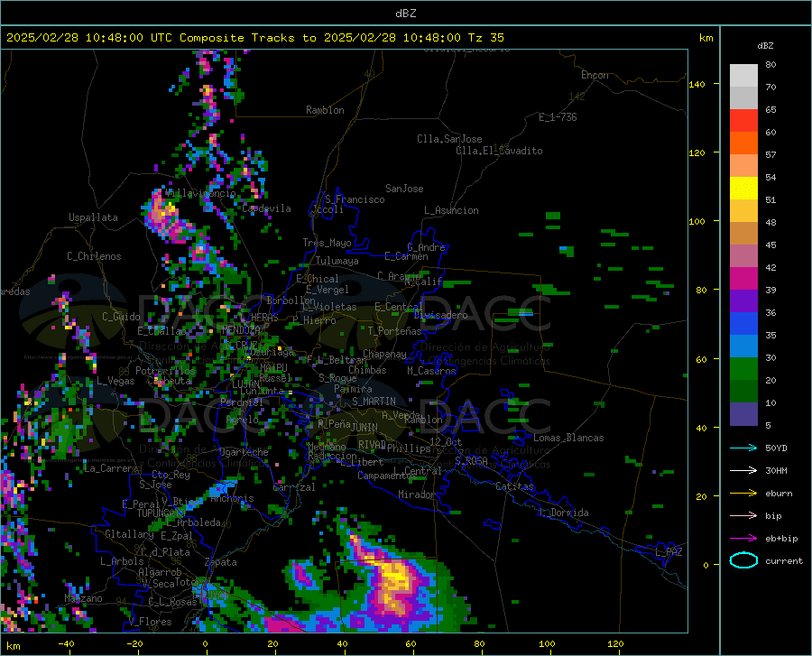This screenshot has height=656, width=812.
Task: Click the 60 dBZ red legend swatch
Action: pyautogui.click(x=743, y=121)
